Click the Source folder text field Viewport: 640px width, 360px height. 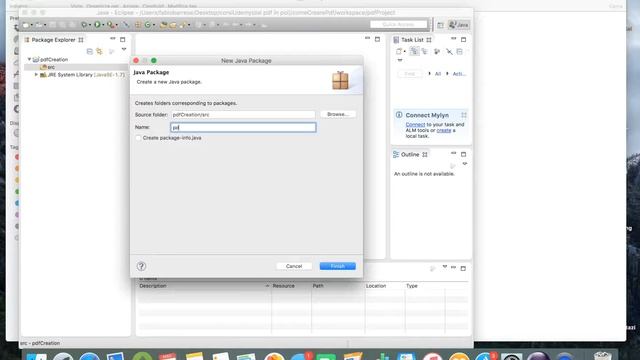click(243, 115)
